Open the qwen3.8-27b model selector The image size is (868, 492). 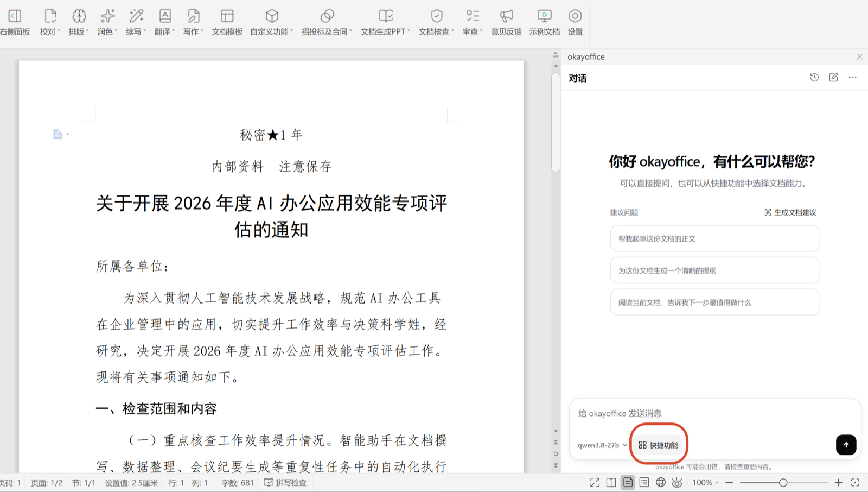[x=602, y=445]
